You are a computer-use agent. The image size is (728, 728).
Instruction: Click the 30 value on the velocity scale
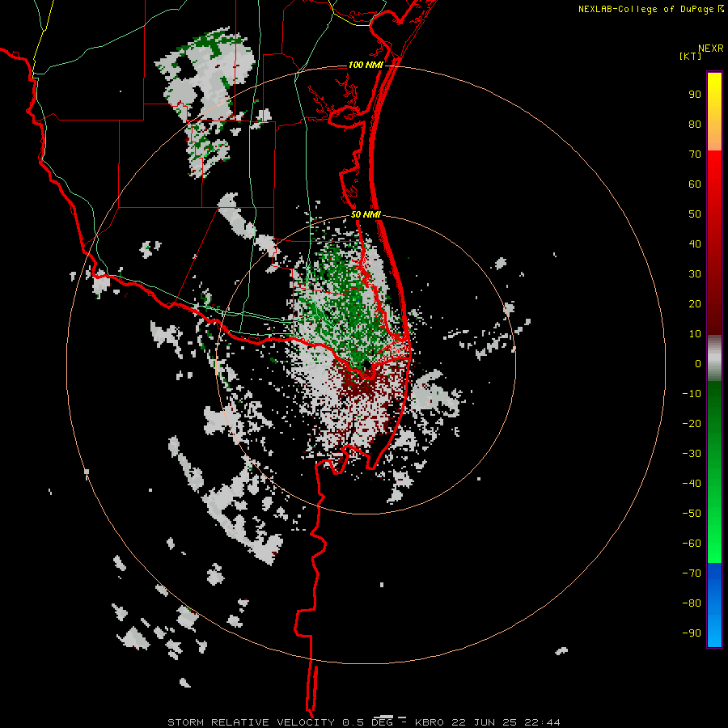click(695, 274)
